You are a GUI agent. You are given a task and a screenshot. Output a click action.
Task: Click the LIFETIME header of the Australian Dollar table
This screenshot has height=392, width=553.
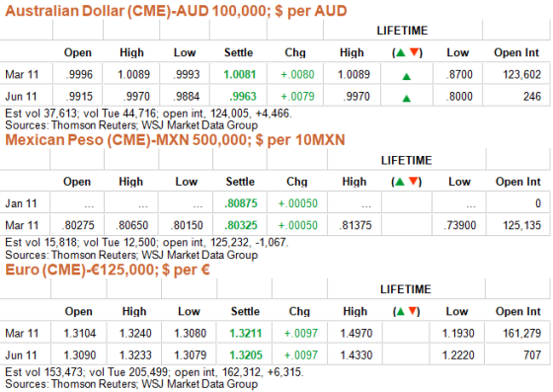(x=402, y=31)
